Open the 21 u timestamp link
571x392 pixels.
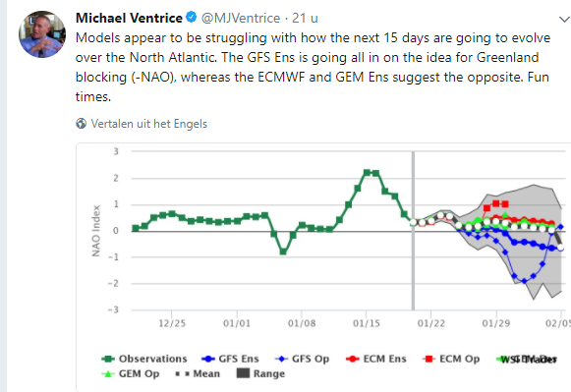coord(305,18)
